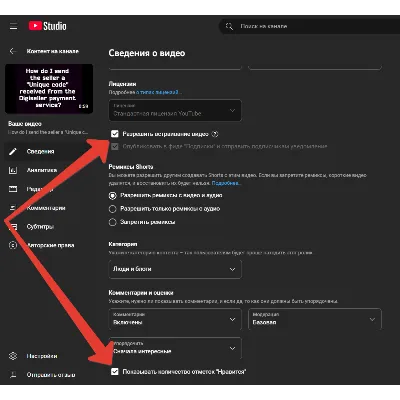Click the pencil icon for Сведения
Image resolution: width=400 pixels, height=400 pixels.
(13, 152)
